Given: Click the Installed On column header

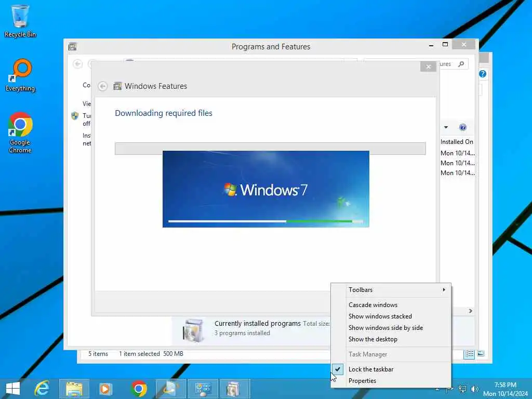Looking at the screenshot, I should [457, 142].
